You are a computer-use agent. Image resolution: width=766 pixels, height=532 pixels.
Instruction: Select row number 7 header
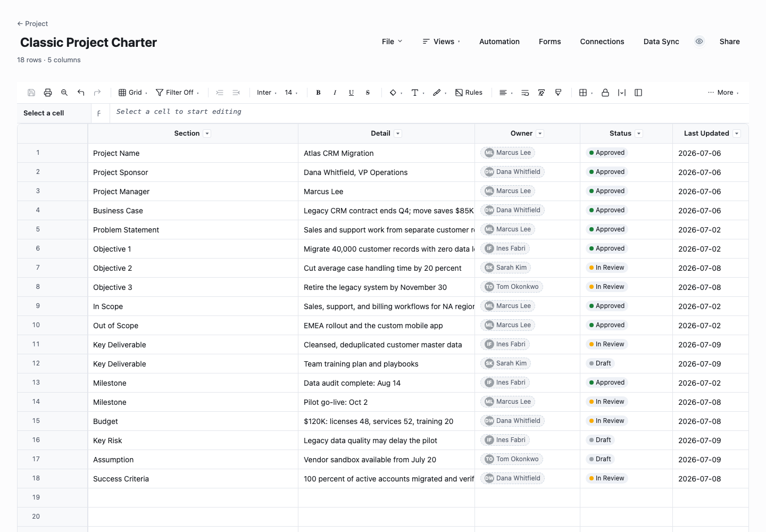coord(52,268)
